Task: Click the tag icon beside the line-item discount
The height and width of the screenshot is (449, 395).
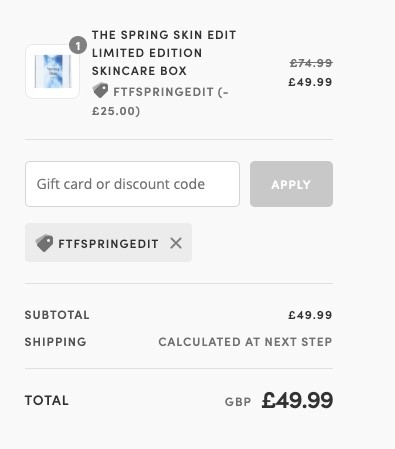Action: click(x=100, y=90)
